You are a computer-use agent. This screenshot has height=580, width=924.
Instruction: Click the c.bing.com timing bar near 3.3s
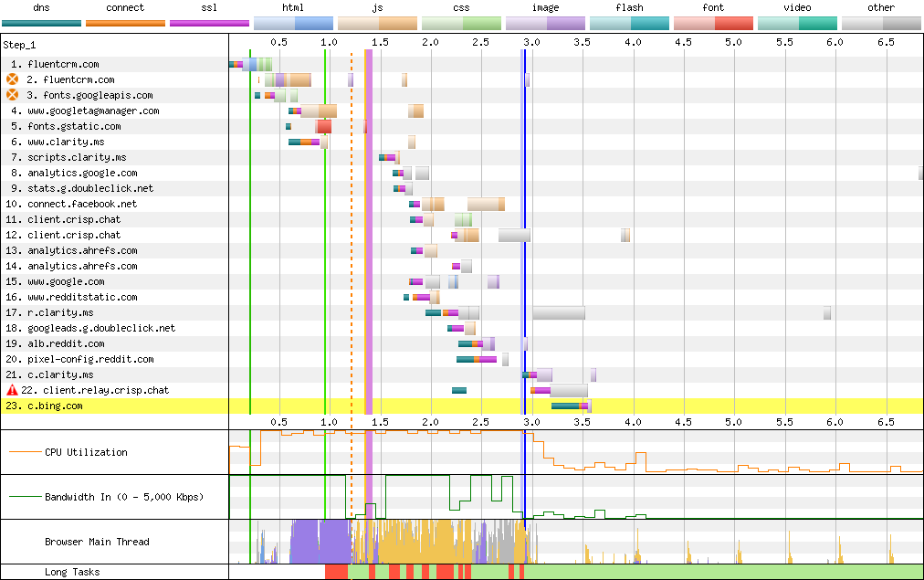click(x=571, y=406)
